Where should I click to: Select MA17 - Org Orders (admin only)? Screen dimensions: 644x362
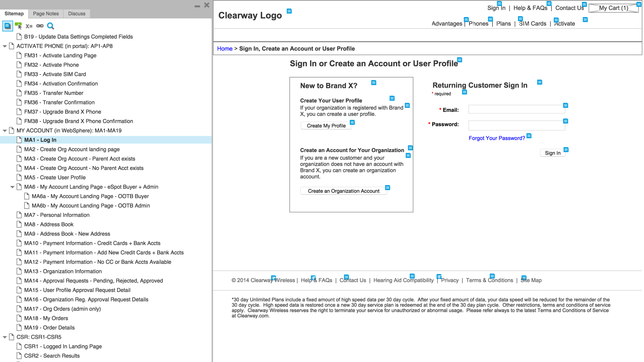click(x=62, y=309)
